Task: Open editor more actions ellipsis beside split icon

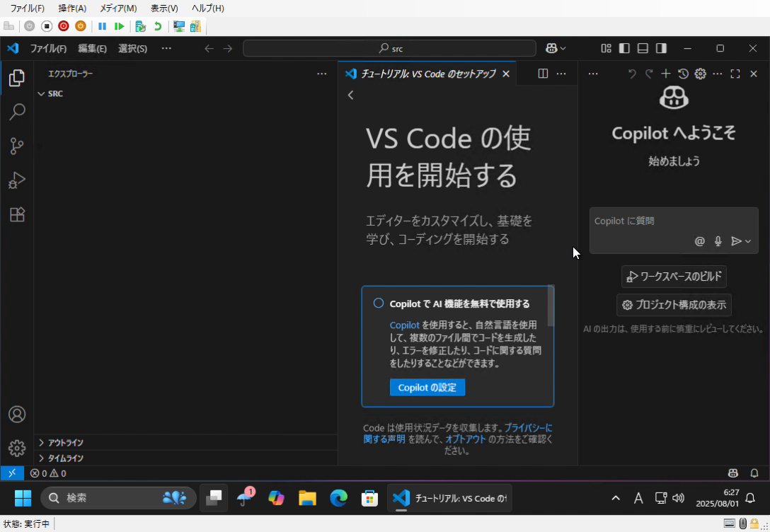Action: click(561, 74)
